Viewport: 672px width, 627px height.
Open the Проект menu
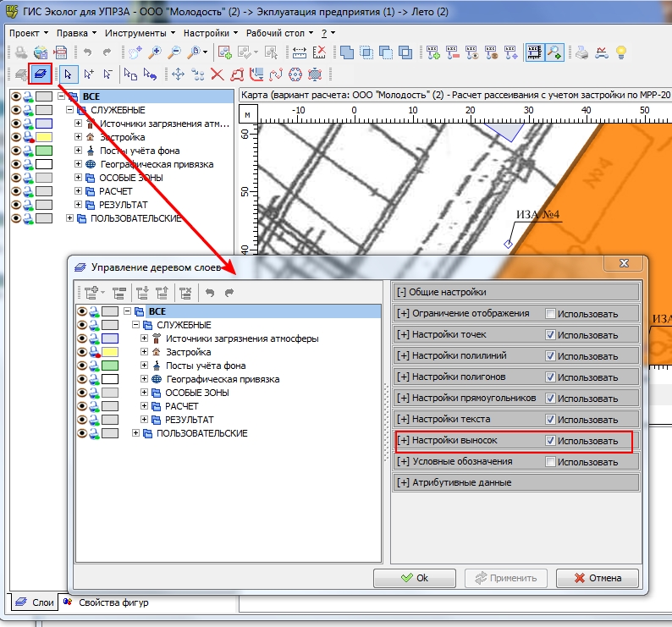click(28, 33)
